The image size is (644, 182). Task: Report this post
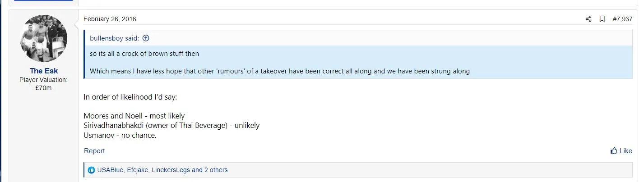[x=94, y=151]
